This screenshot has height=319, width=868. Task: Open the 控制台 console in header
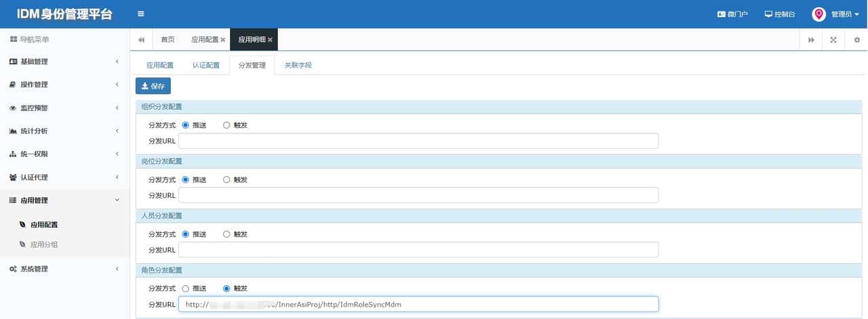pos(779,14)
